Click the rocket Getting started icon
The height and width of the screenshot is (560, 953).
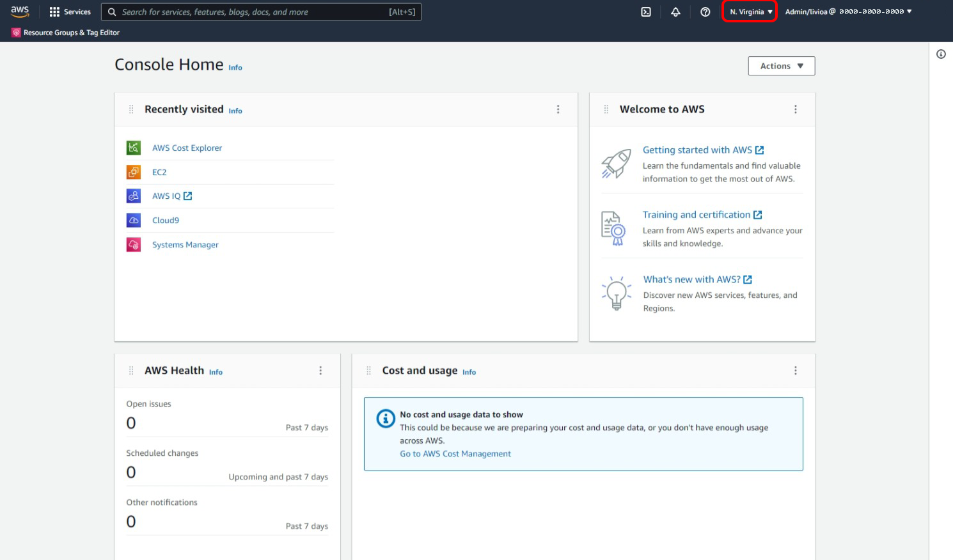[x=616, y=164]
